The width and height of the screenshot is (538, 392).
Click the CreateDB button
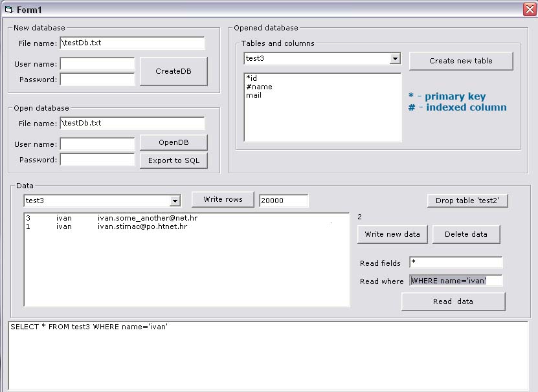pyautogui.click(x=174, y=71)
